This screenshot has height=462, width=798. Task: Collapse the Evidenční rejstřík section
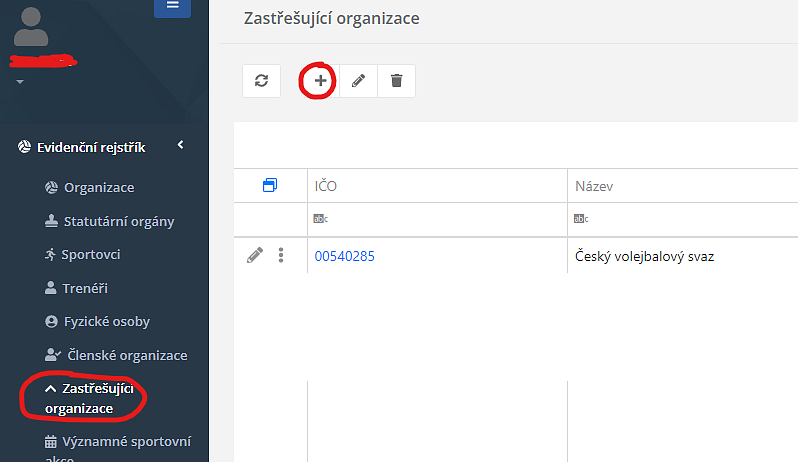pyautogui.click(x=181, y=146)
